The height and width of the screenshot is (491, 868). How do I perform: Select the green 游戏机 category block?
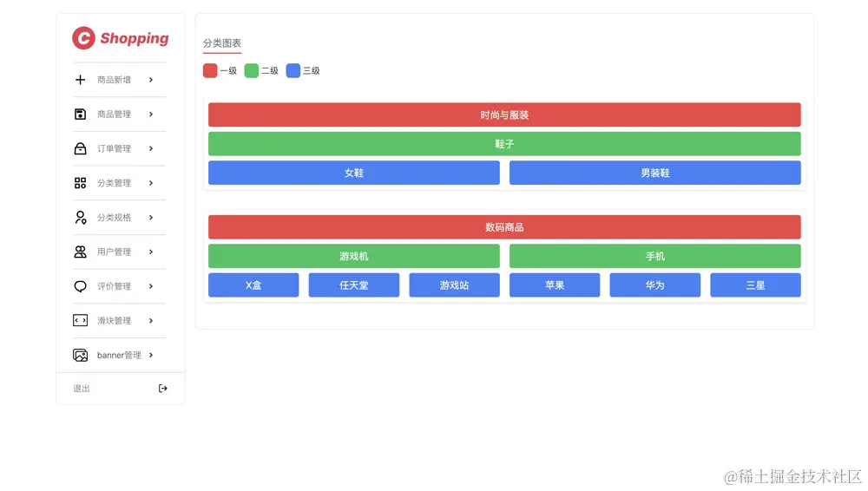[354, 256]
